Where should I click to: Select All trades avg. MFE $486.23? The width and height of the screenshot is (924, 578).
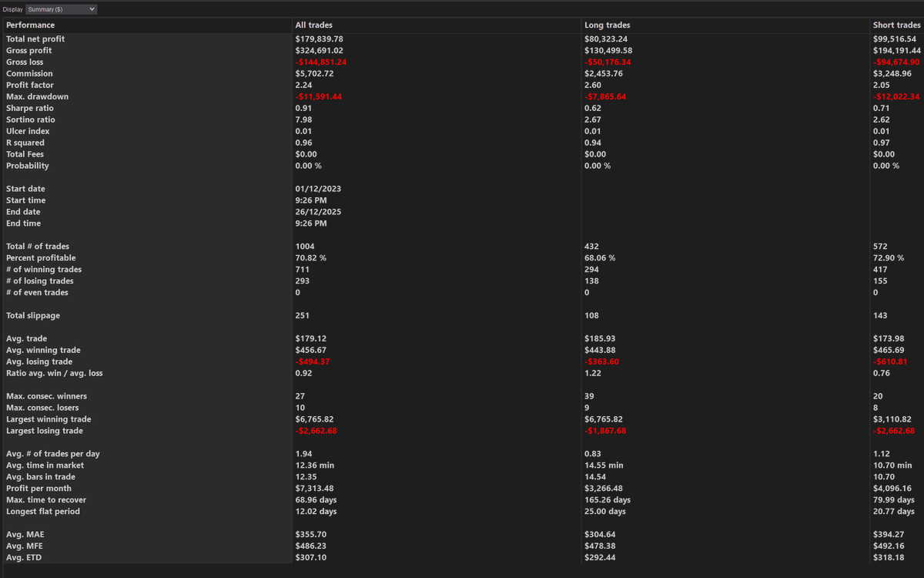[x=310, y=546]
